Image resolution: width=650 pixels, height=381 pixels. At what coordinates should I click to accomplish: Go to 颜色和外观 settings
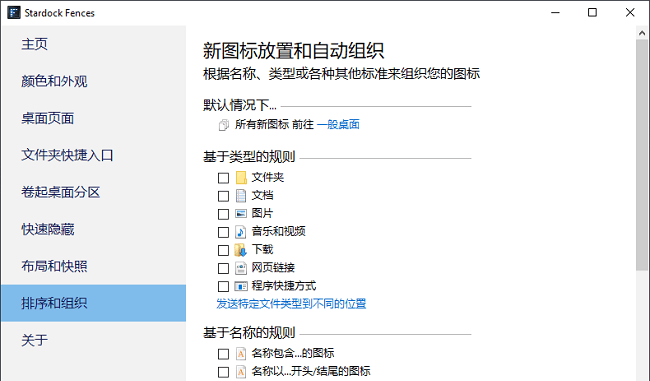[x=94, y=81]
